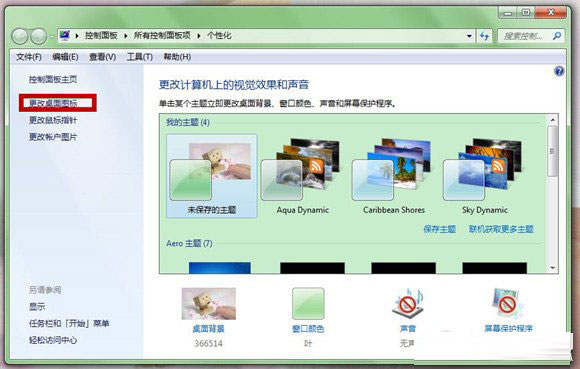Click the 窗口颜色 text link
Image resolution: width=580 pixels, height=369 pixels.
pos(308,329)
